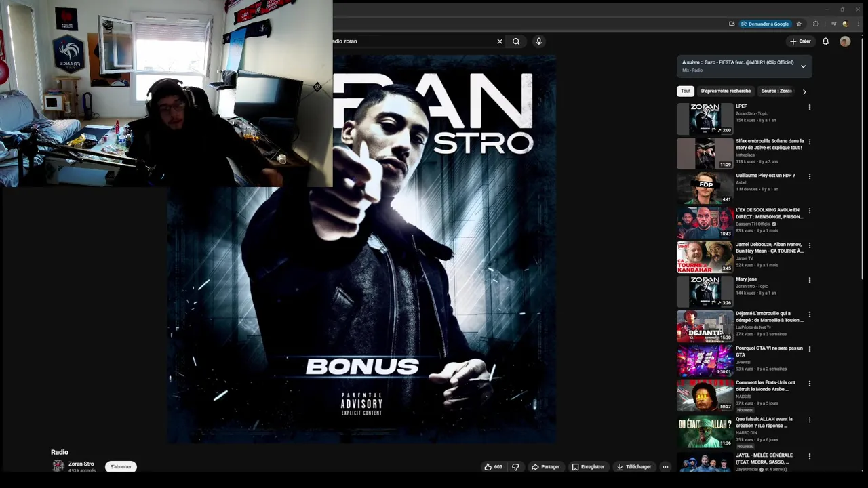Open LPEF video thumbnail

coord(705,119)
